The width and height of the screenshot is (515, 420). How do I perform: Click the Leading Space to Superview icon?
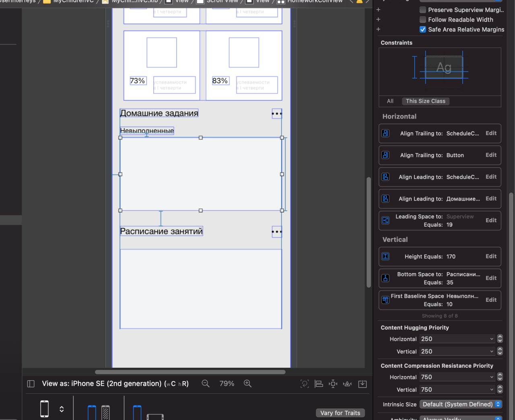click(385, 220)
